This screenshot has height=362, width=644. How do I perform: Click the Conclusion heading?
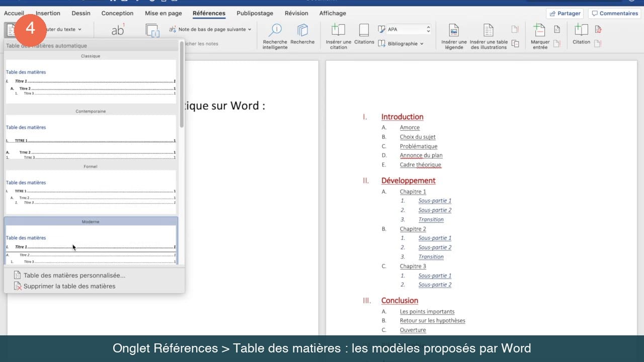(x=399, y=301)
